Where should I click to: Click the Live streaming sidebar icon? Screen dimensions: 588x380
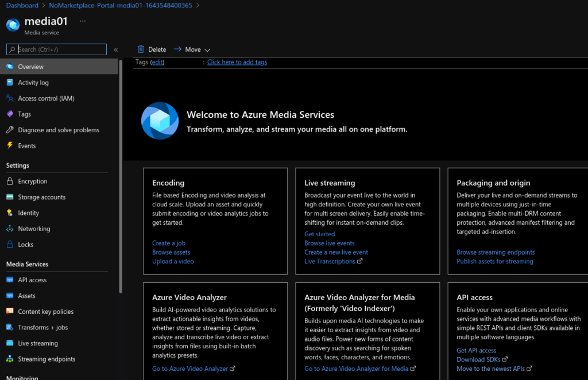(10, 343)
